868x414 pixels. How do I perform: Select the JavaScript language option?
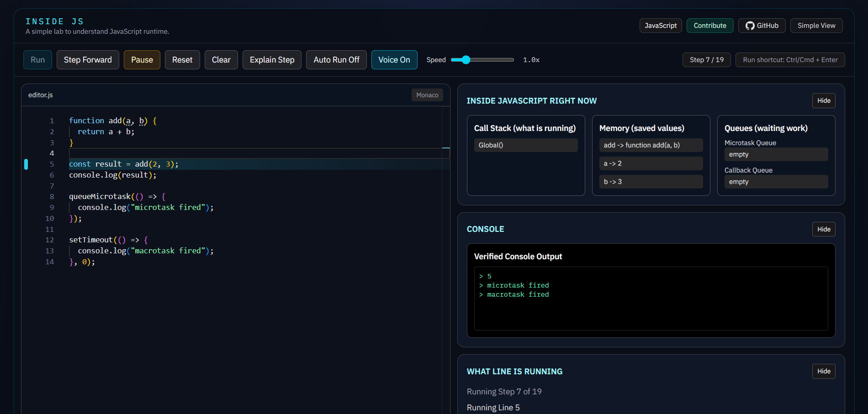[x=660, y=26]
